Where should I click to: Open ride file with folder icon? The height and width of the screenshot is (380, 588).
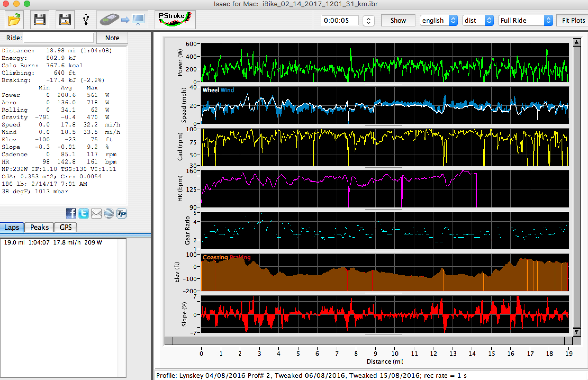(14, 20)
